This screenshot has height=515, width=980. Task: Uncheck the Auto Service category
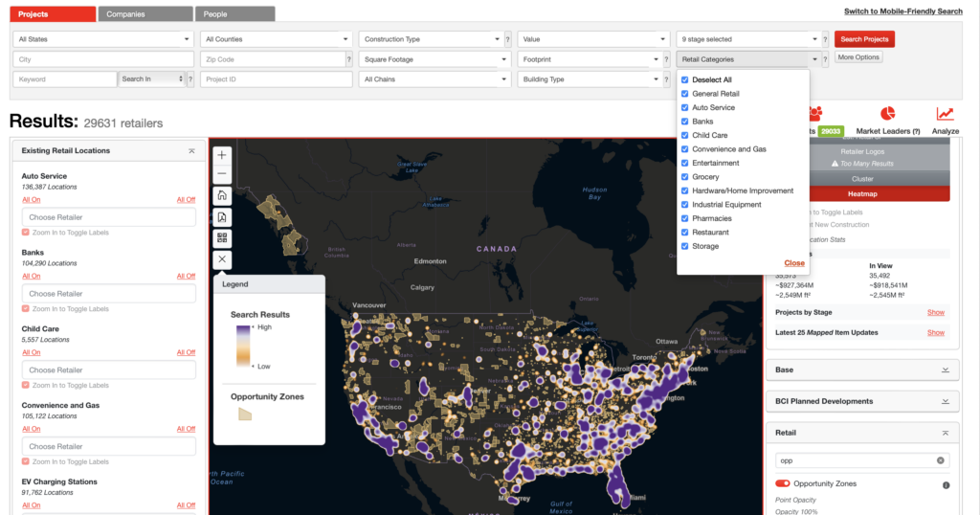point(685,107)
